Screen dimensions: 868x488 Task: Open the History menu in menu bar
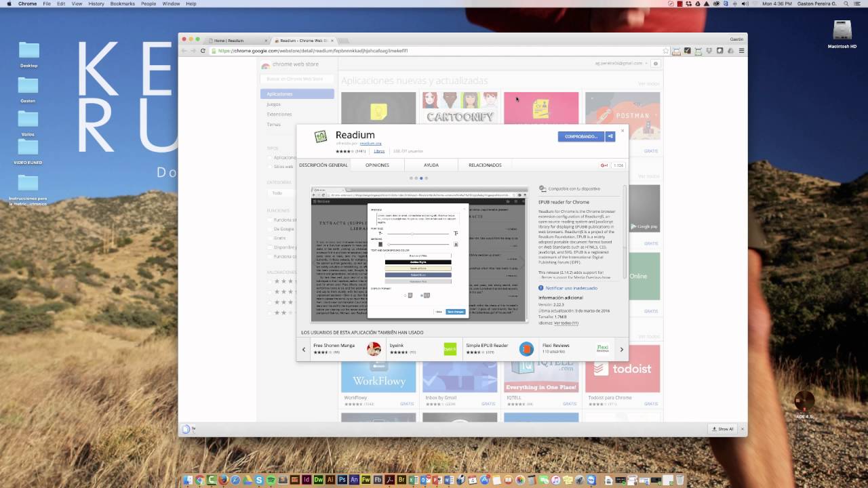(96, 3)
